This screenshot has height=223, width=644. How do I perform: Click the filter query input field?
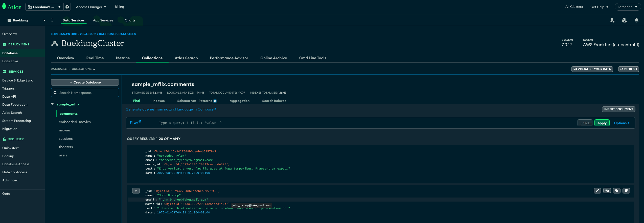[366, 123]
